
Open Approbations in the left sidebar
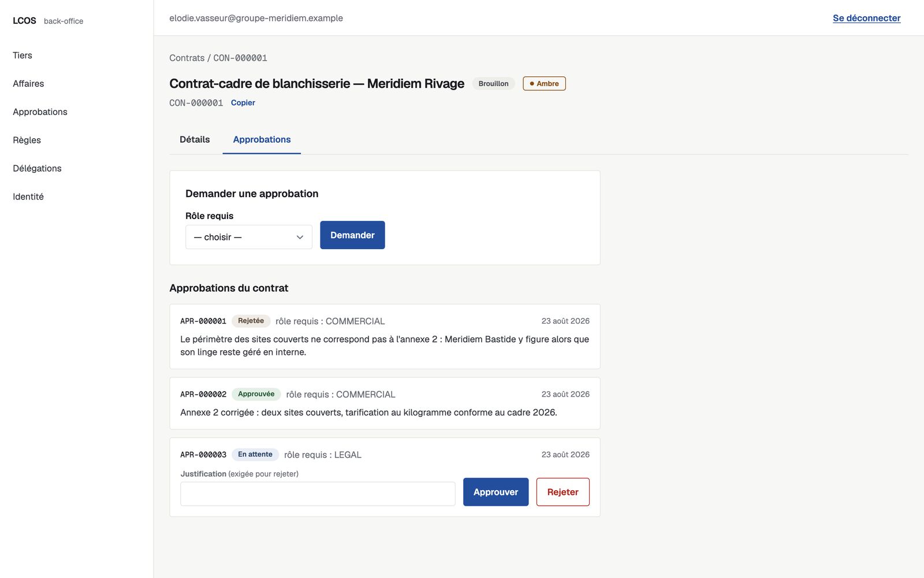click(40, 112)
